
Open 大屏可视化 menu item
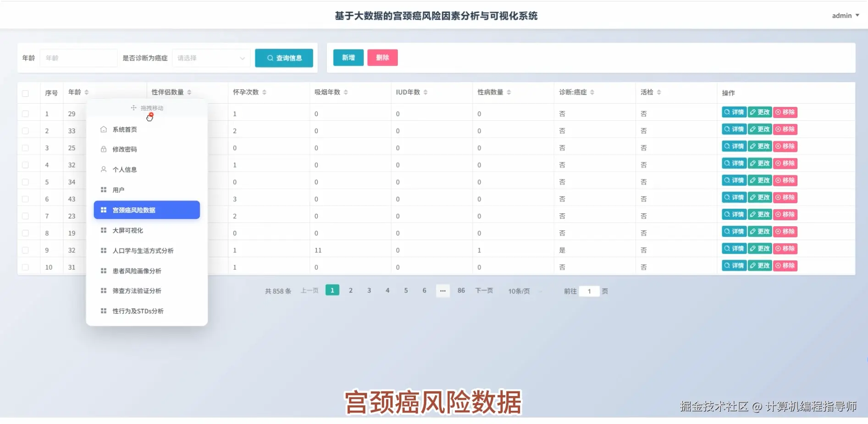(147, 230)
